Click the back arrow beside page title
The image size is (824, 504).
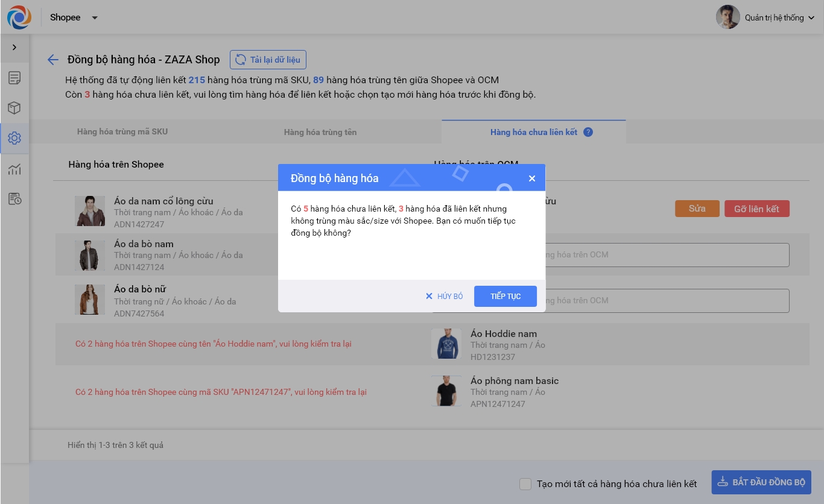53,60
